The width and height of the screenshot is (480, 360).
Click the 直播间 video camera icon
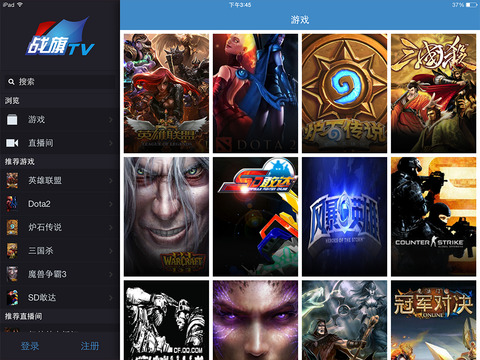[12, 143]
